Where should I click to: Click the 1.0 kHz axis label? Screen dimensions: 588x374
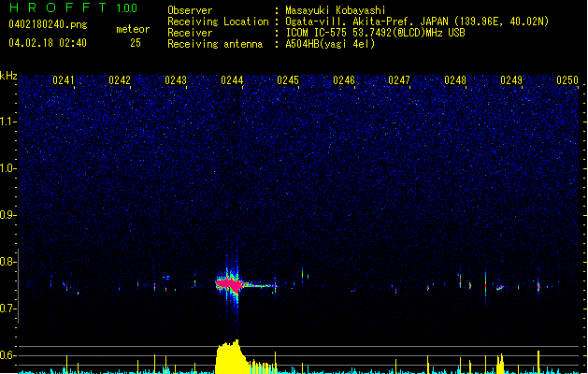(7, 168)
